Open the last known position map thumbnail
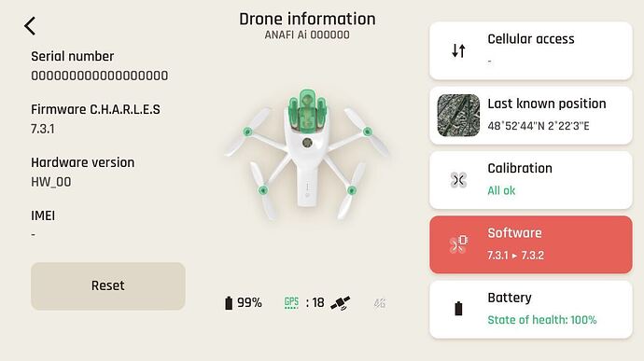 458,116
